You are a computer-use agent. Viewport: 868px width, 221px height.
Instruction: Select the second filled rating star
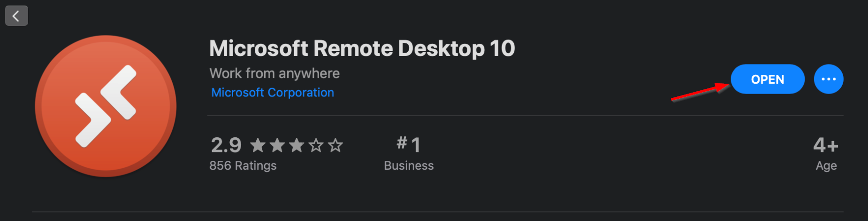pos(277,145)
